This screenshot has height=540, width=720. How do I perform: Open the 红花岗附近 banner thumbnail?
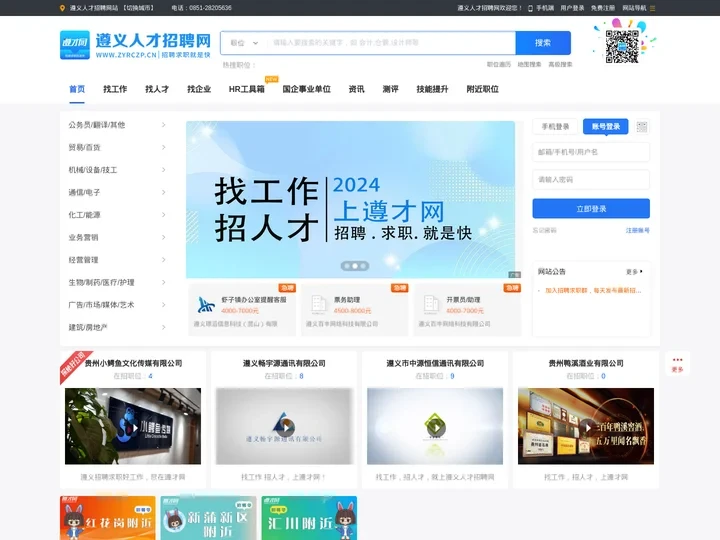[x=108, y=518]
